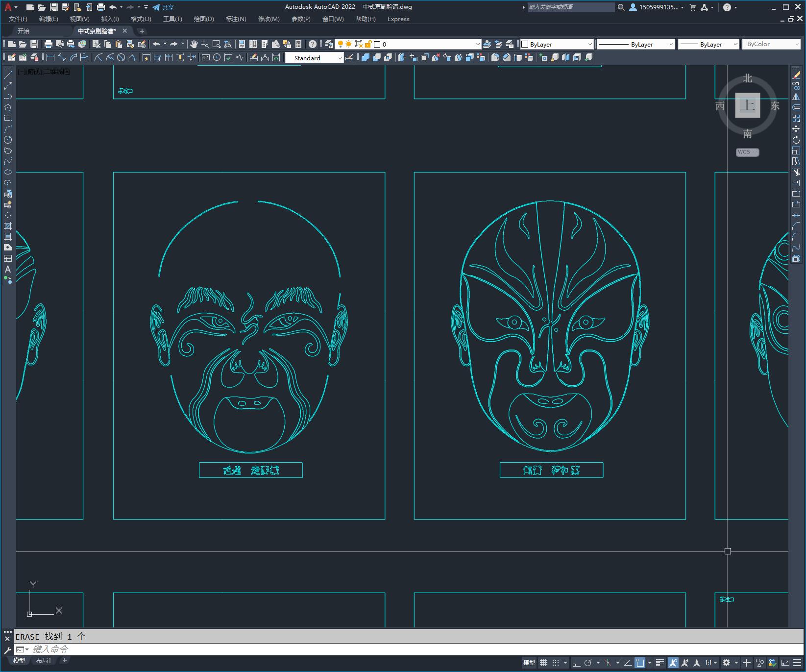The image size is (806, 672).
Task: Activate the Pan hand tool
Action: point(194,44)
